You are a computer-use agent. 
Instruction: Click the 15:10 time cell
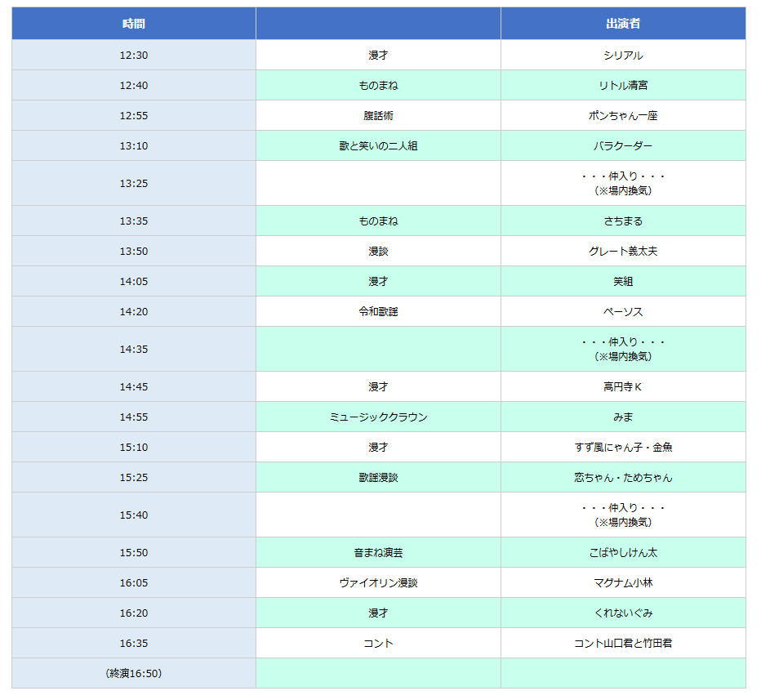[134, 447]
